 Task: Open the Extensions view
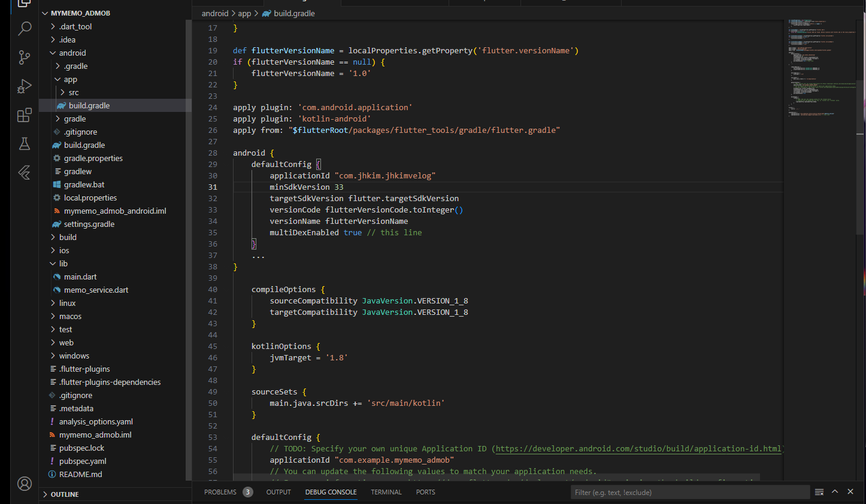coord(25,115)
